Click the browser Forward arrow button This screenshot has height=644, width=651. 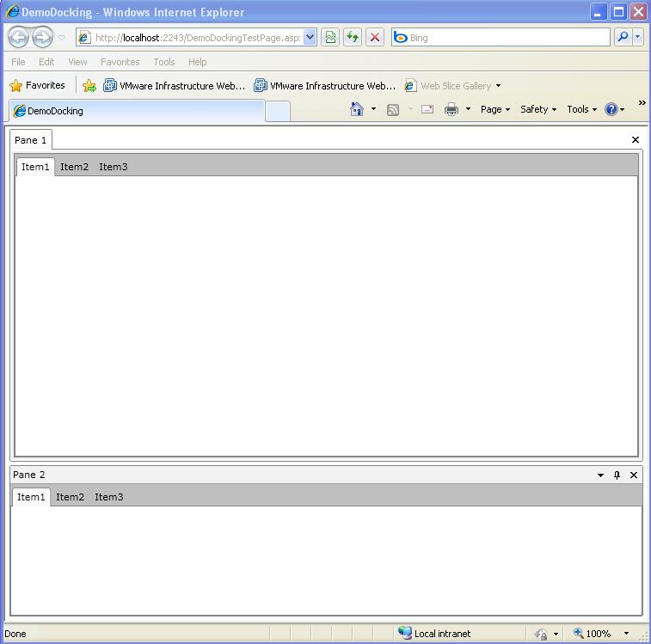[43, 38]
